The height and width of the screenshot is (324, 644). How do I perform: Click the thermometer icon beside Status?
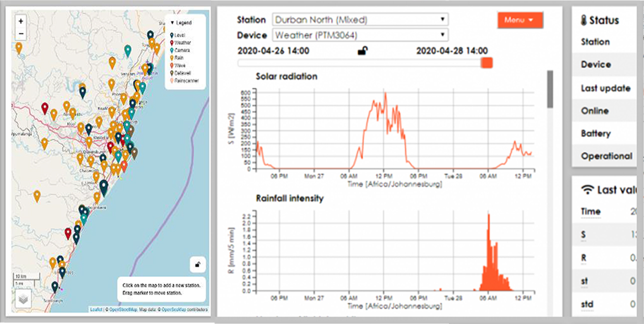point(583,20)
